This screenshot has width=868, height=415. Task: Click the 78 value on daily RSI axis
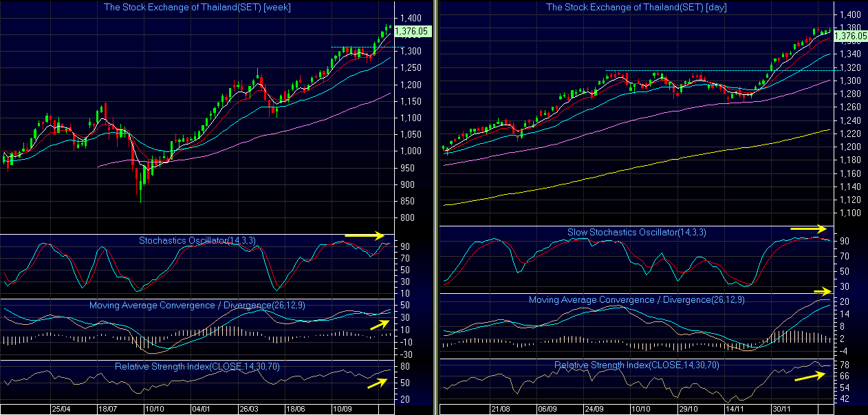pos(844,365)
